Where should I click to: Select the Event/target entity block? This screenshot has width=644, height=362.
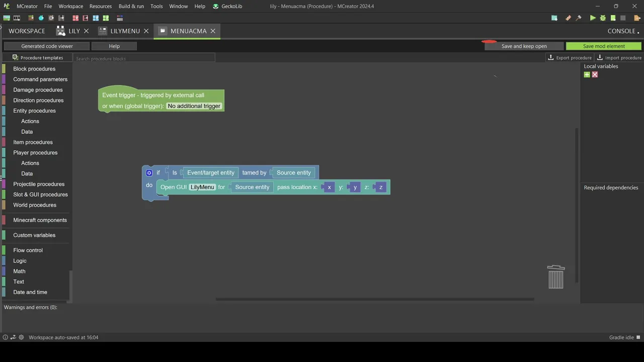pos(210,172)
